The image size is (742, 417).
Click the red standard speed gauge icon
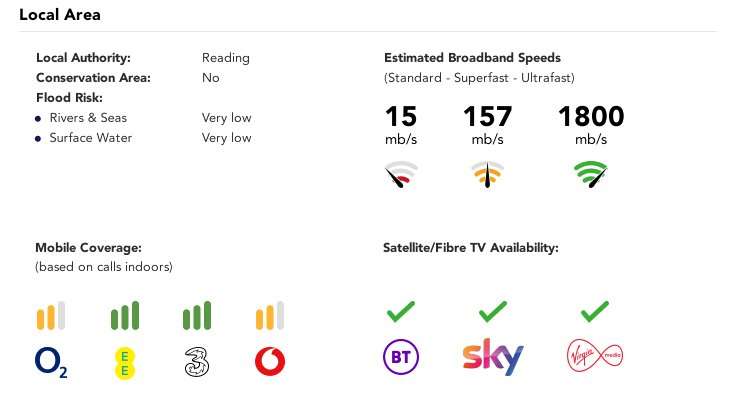401,174
